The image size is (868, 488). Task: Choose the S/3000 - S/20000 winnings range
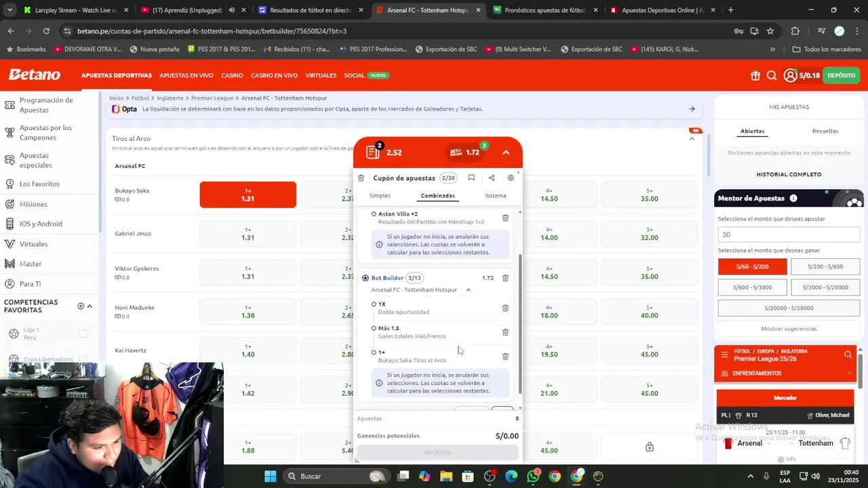(x=825, y=287)
